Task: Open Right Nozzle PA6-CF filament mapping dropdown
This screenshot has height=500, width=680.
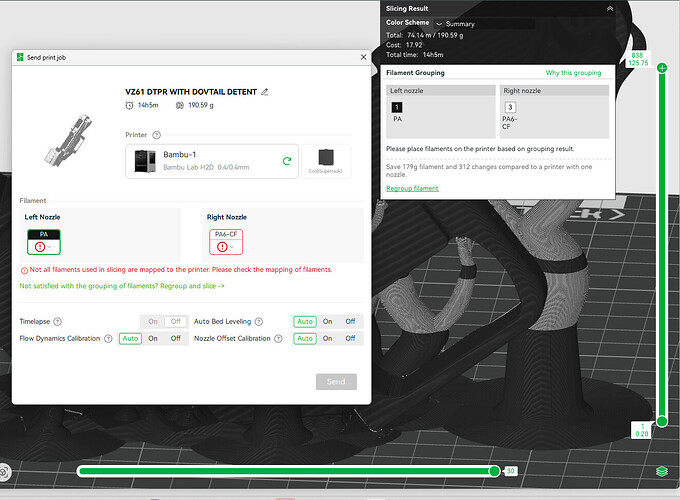Action: click(x=226, y=242)
